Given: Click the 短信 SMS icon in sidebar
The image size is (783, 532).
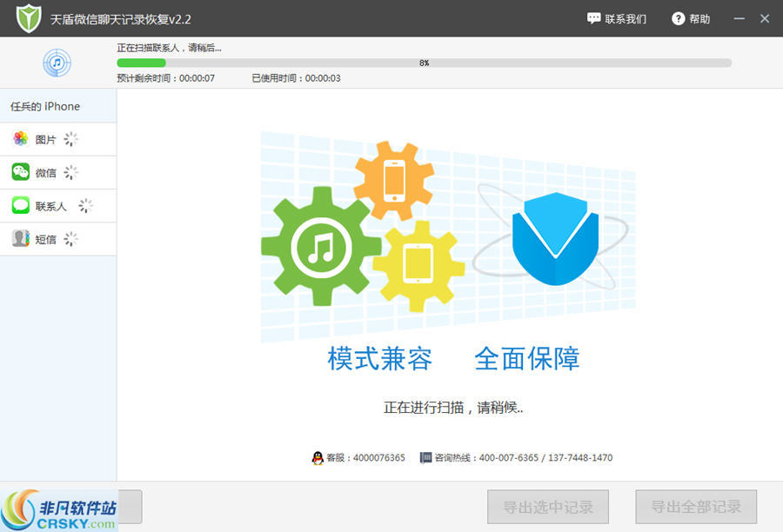Looking at the screenshot, I should tap(19, 239).
